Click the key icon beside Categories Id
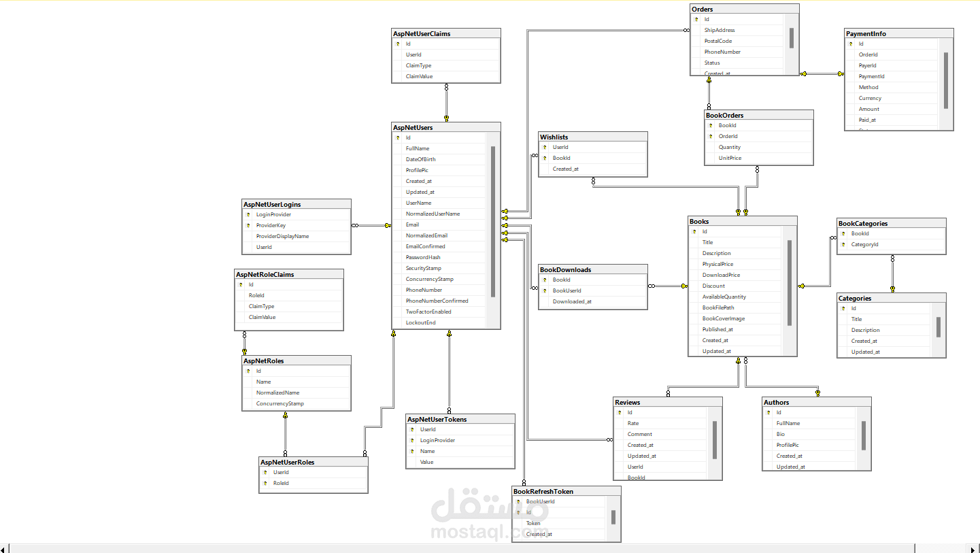 [843, 308]
